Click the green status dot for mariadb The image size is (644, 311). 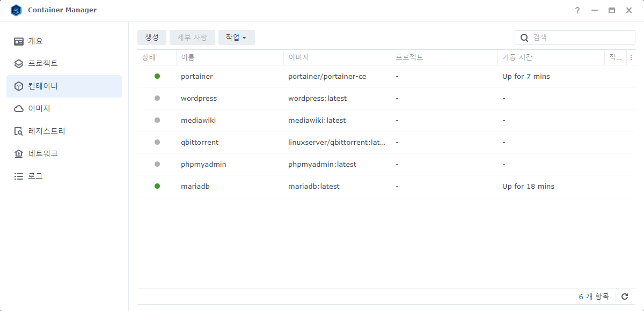157,186
